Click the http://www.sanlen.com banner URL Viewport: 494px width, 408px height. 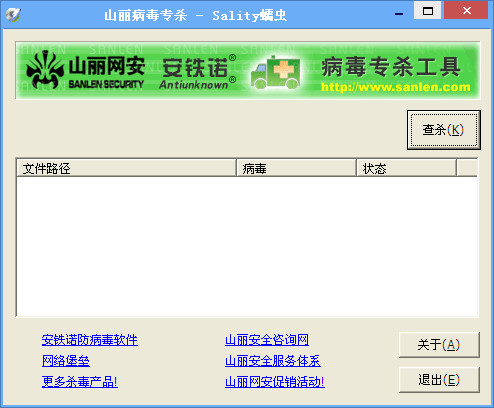pyautogui.click(x=396, y=87)
